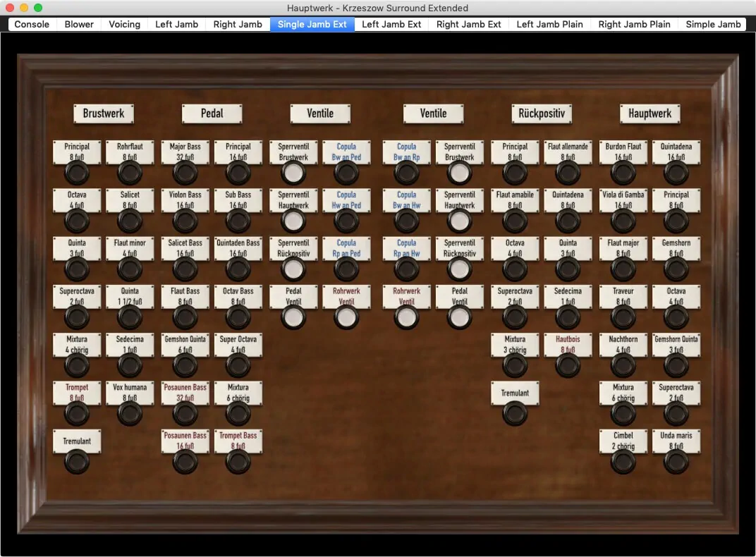Turn on the Copula Bw an Rp coupler
The image size is (756, 557).
[x=406, y=173]
